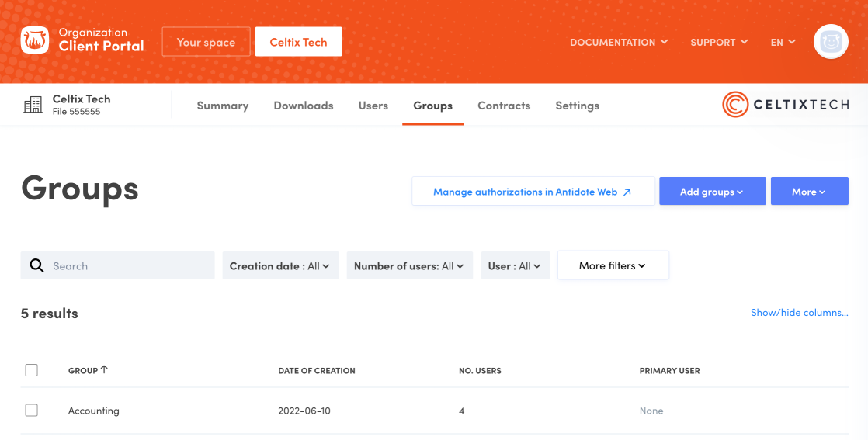Open the user avatar profile icon

click(x=830, y=42)
